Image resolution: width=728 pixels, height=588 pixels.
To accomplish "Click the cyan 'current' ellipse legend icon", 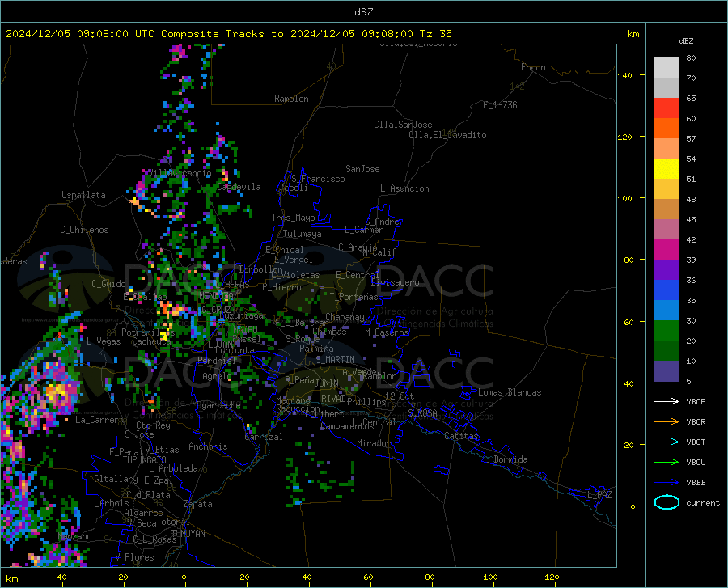I will point(667,502).
